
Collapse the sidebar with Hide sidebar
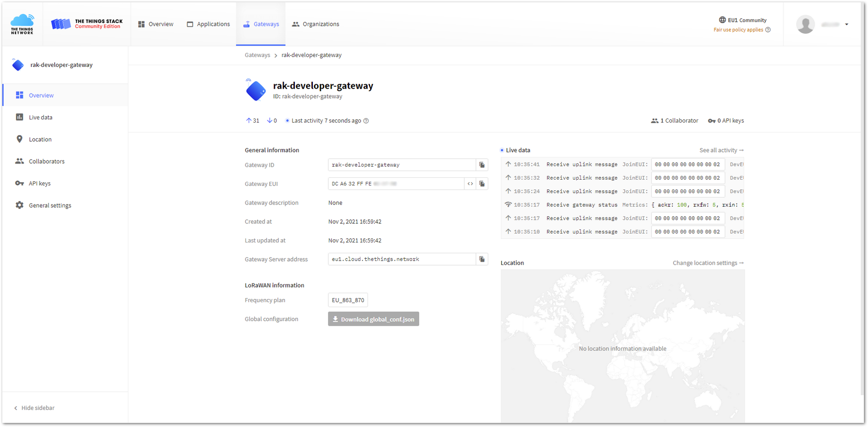coord(34,408)
